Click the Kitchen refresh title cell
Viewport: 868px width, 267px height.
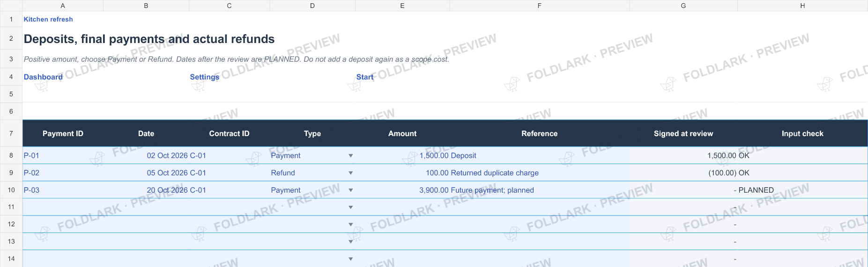(x=48, y=19)
